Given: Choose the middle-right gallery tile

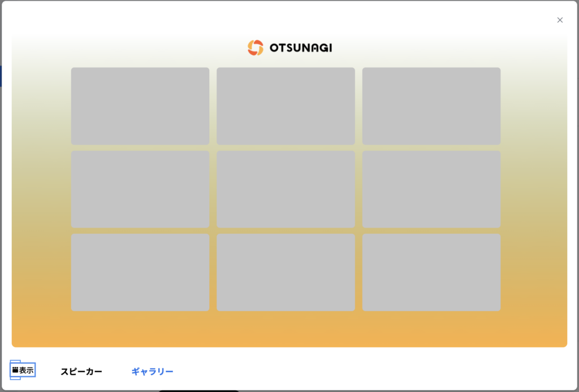Looking at the screenshot, I should click(x=431, y=189).
